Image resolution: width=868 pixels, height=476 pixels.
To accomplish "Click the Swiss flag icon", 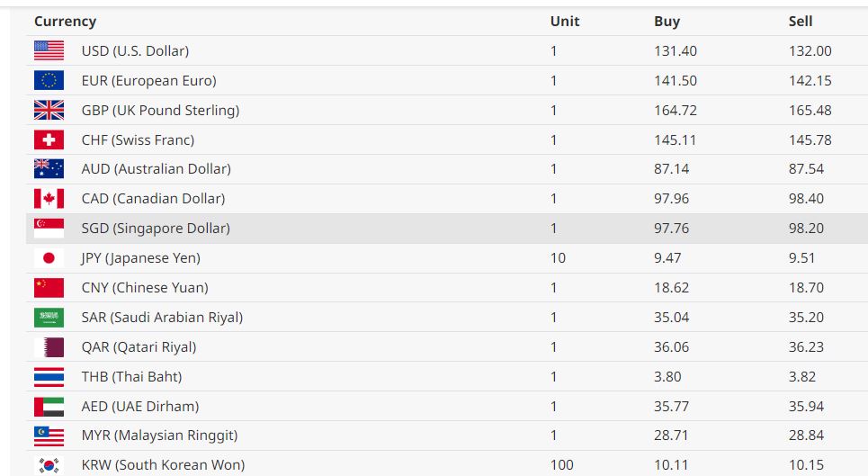I will tap(49, 140).
